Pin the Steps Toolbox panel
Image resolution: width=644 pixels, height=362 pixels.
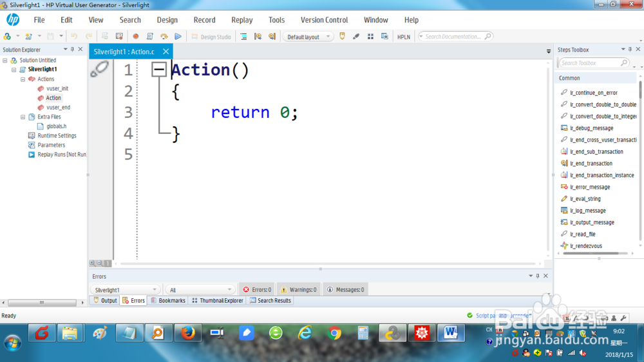point(630,50)
